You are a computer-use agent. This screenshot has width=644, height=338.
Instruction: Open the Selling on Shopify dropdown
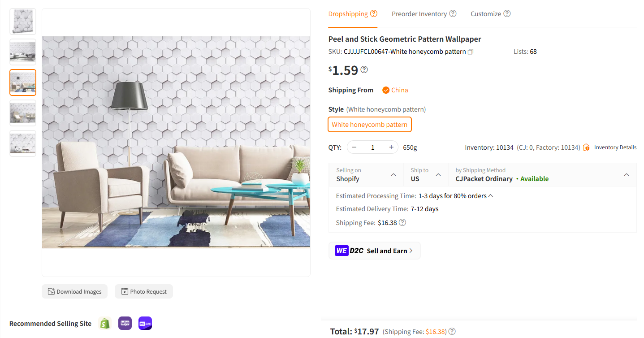366,174
